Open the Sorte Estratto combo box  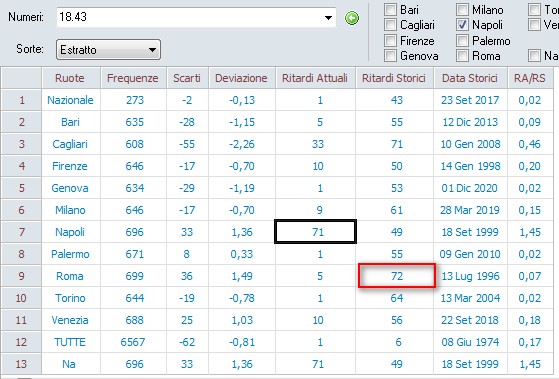[108, 49]
